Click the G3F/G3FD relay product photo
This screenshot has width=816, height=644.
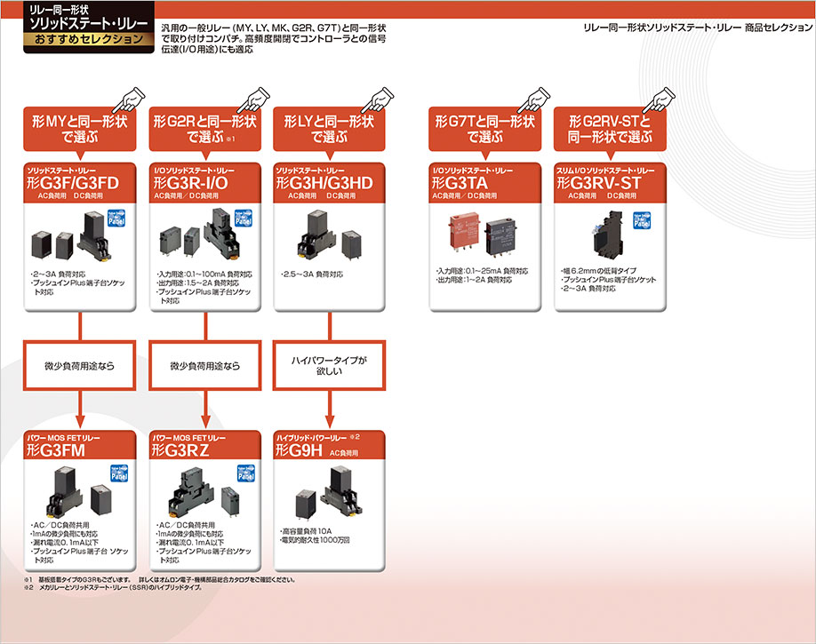(x=71, y=236)
